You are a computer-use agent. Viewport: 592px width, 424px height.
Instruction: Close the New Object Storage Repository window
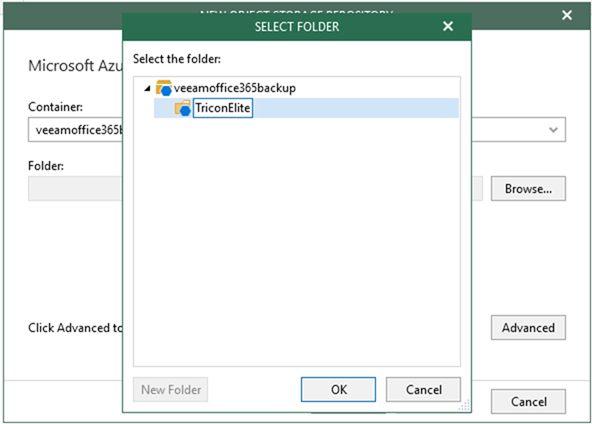(x=567, y=15)
